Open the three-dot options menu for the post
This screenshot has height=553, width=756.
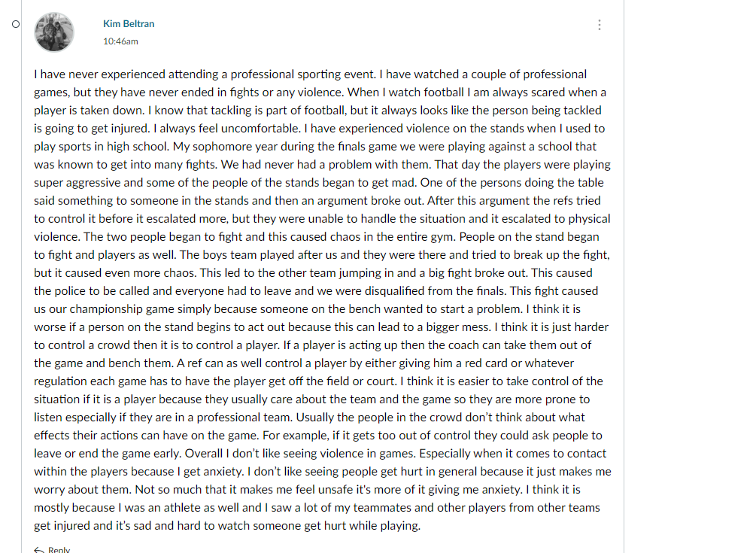point(600,25)
